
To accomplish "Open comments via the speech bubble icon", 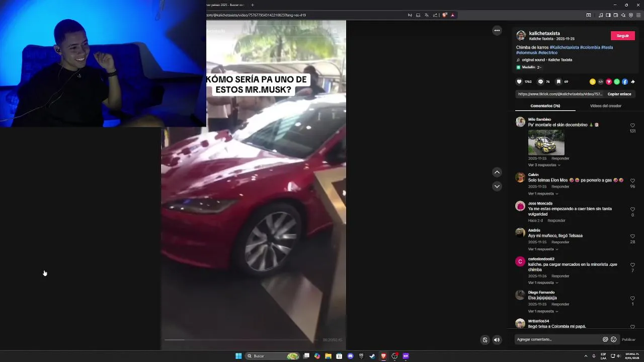I will (x=541, y=81).
